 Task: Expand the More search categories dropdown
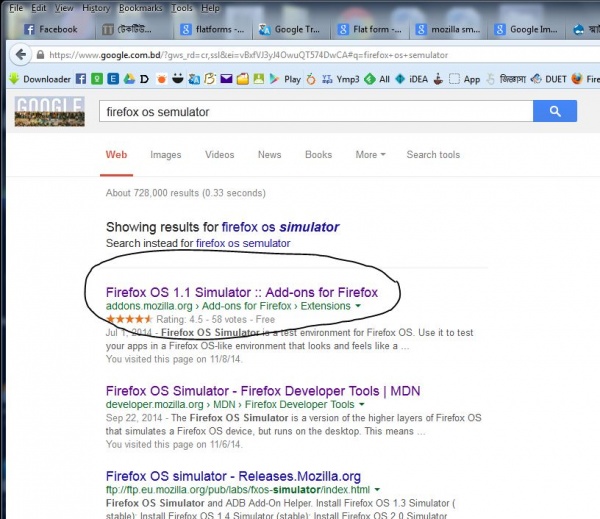[x=370, y=155]
